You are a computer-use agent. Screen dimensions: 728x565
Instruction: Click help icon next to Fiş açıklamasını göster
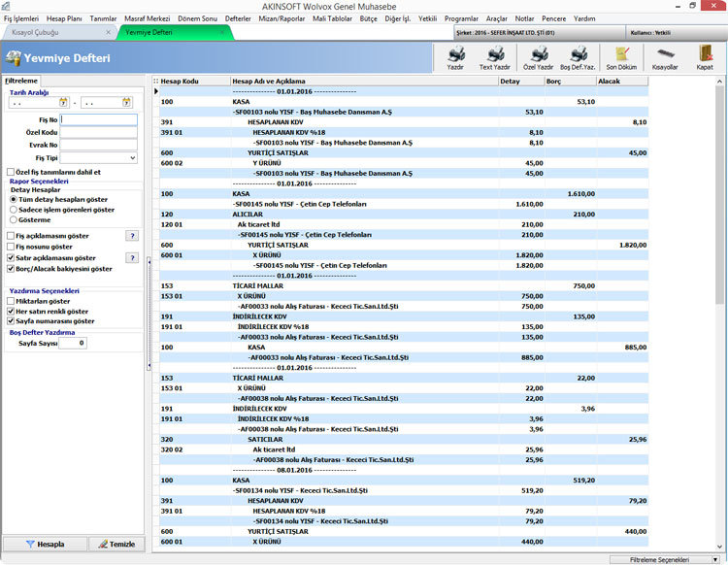[x=132, y=236]
